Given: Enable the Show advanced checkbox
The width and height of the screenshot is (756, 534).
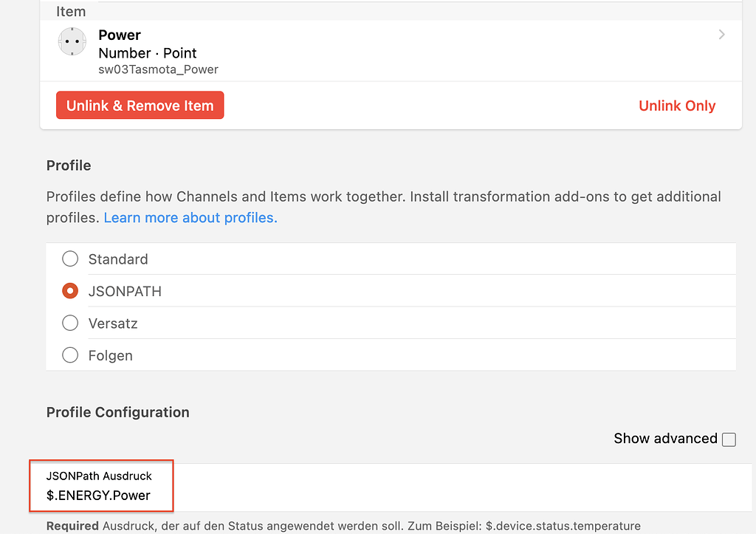Looking at the screenshot, I should (729, 439).
